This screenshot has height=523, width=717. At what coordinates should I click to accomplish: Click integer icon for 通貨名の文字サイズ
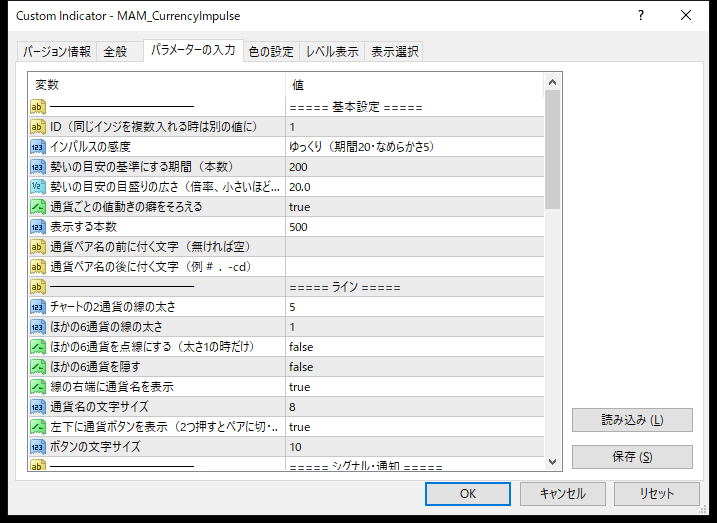click(x=38, y=407)
